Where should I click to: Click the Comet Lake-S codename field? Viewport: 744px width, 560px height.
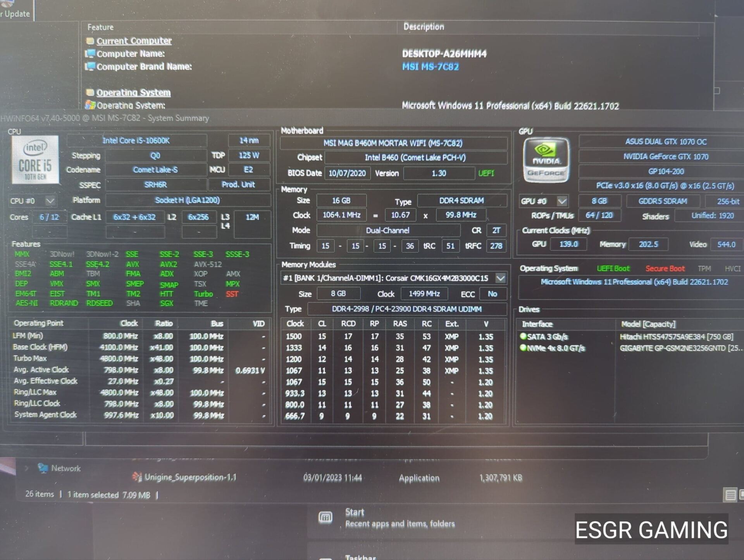(x=155, y=170)
